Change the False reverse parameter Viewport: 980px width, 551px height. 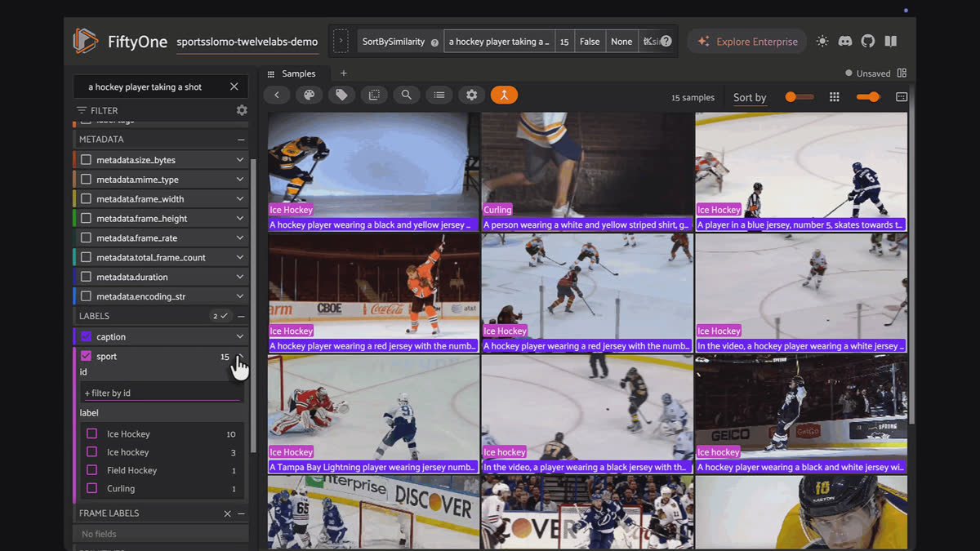click(x=590, y=42)
